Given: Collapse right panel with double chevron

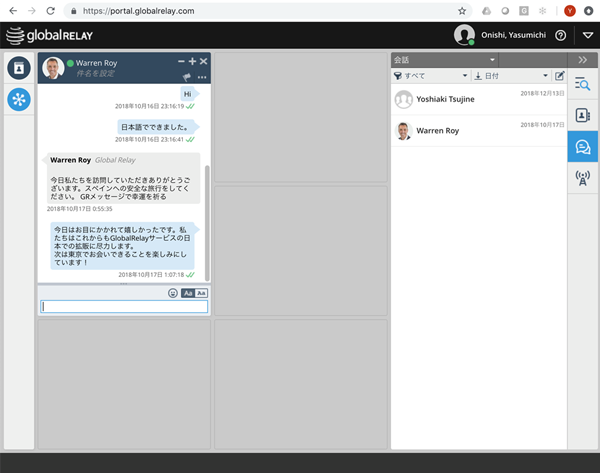Looking at the screenshot, I should tap(582, 60).
